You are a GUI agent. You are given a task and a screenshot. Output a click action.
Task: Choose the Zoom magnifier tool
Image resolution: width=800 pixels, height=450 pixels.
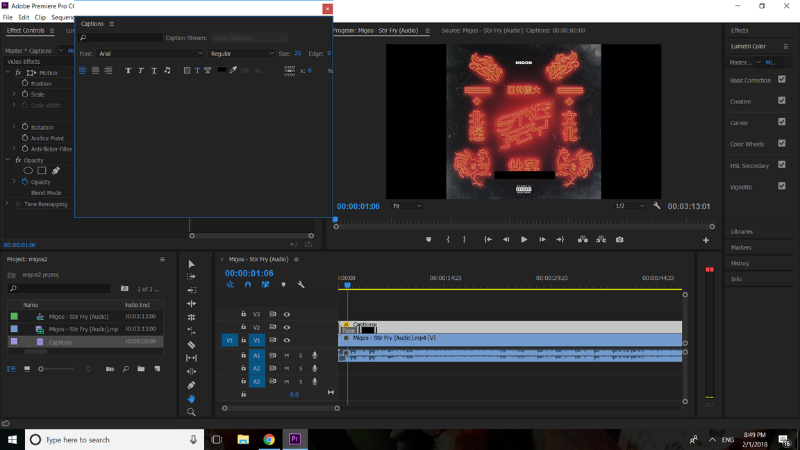coord(191,412)
